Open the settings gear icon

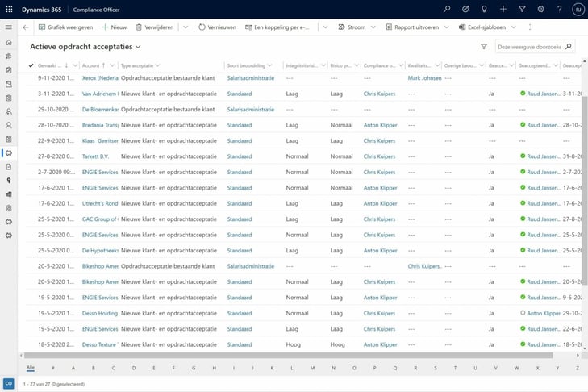540,9
